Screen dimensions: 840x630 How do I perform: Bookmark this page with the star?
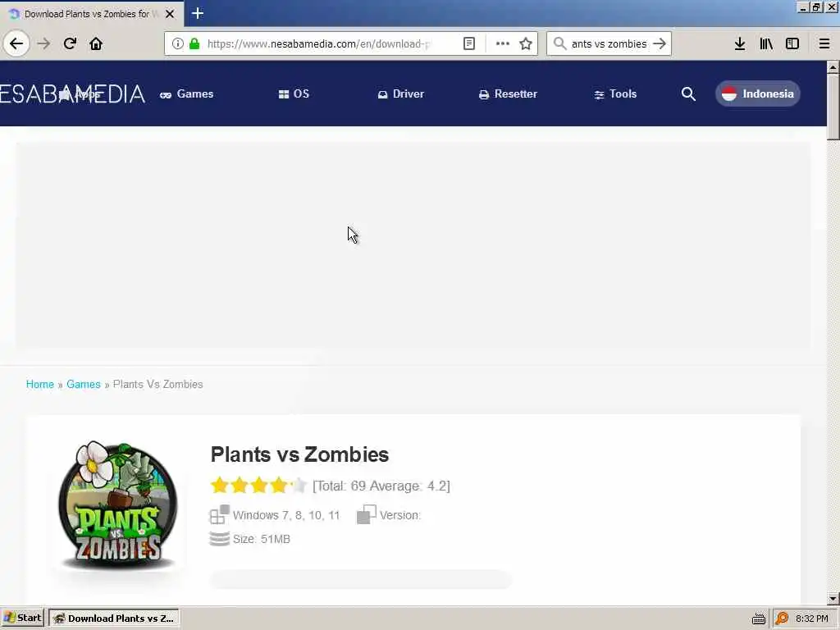coord(526,43)
